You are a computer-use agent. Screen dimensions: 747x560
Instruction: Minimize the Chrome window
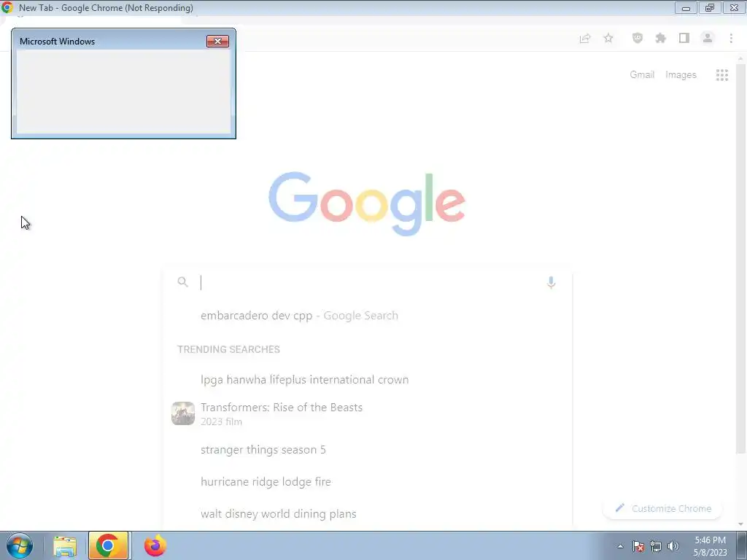(x=686, y=7)
